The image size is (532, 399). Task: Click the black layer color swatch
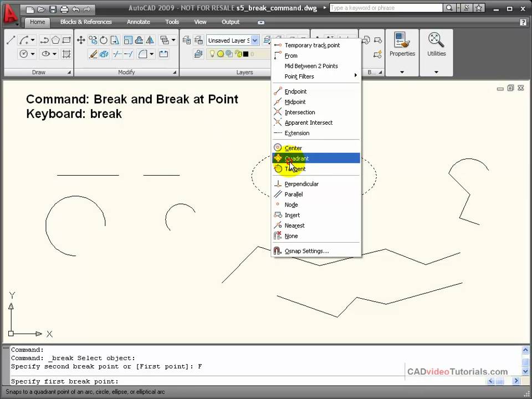click(x=245, y=54)
